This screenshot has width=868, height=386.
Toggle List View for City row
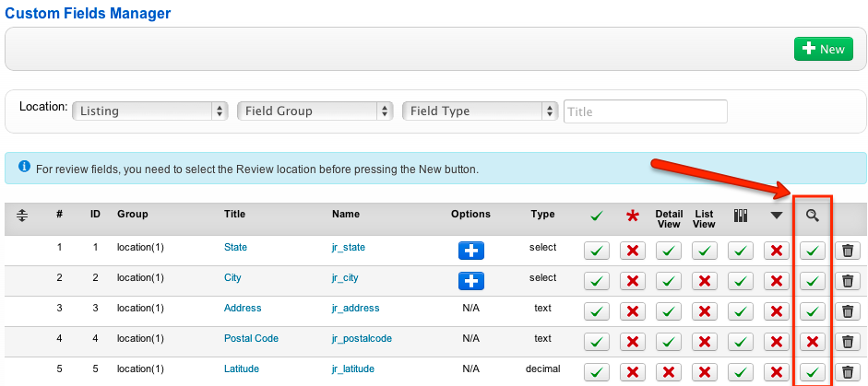coord(705,281)
